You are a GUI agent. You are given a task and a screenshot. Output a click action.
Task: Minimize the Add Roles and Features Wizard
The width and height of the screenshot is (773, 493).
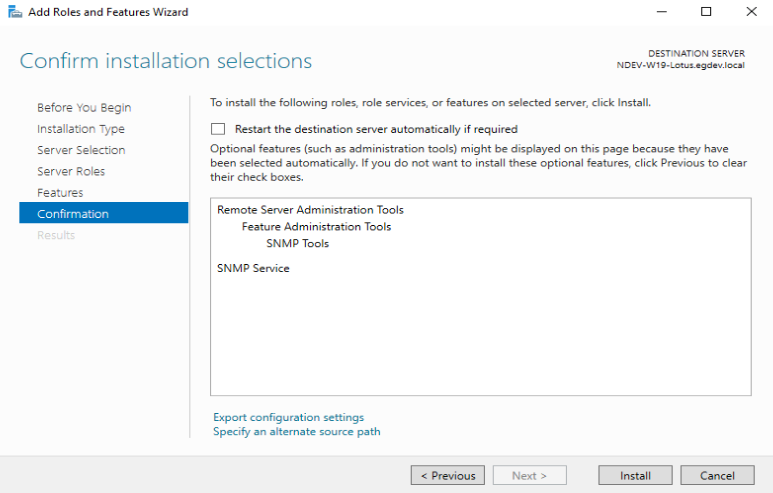[x=662, y=11]
